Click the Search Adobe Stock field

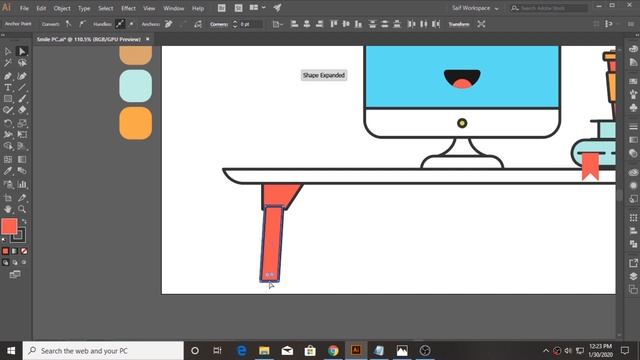(x=549, y=8)
